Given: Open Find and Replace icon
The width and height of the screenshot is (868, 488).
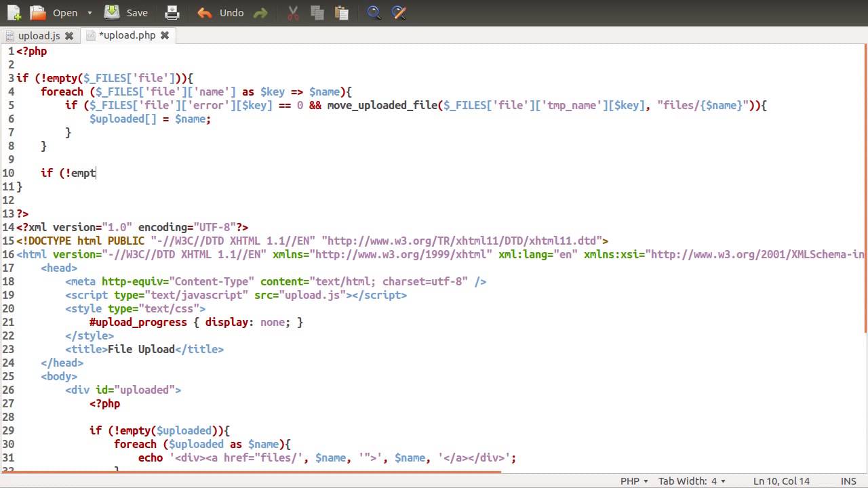Looking at the screenshot, I should coord(399,12).
